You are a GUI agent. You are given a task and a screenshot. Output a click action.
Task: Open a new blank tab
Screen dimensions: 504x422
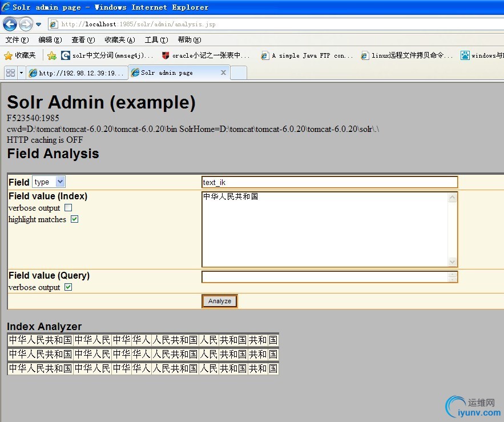coord(239,73)
